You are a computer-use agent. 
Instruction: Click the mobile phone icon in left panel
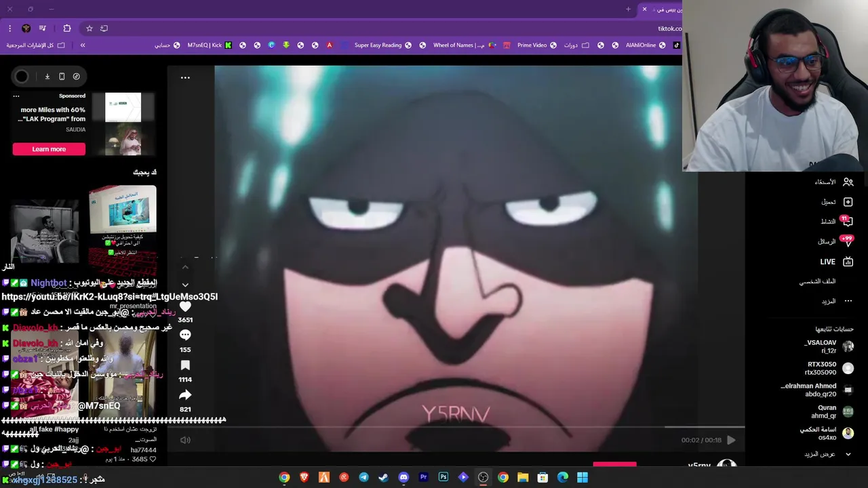coord(62,77)
